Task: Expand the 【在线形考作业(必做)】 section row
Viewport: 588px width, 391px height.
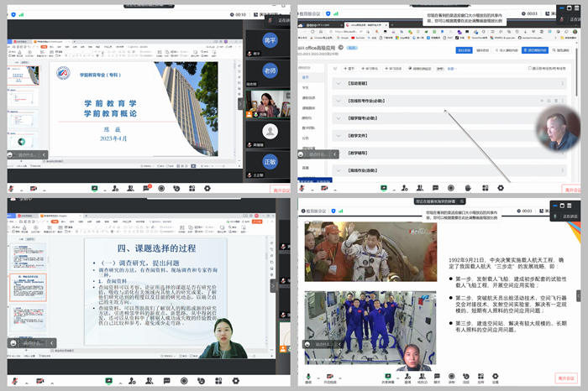Action: tap(449, 101)
